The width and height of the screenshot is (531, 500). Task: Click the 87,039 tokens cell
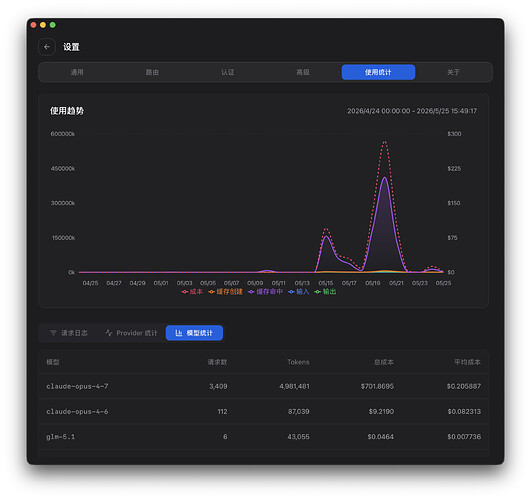(x=298, y=412)
